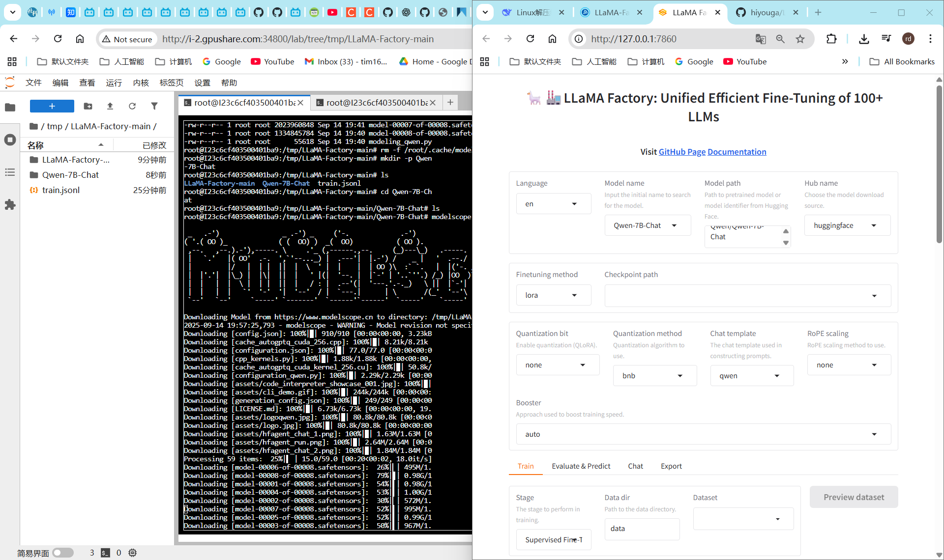
Task: Open the Qwen-7B-Chat folder in file list
Action: 70,175
